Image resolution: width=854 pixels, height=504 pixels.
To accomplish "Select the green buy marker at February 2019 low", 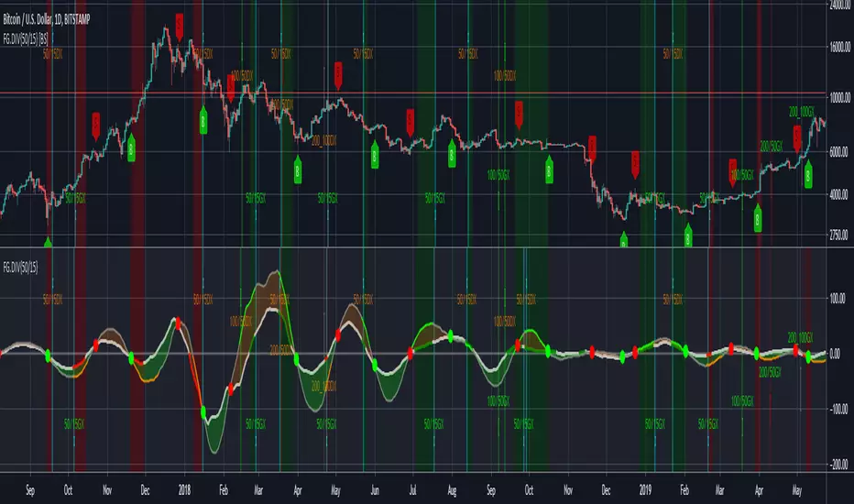I will pyautogui.click(x=688, y=235).
